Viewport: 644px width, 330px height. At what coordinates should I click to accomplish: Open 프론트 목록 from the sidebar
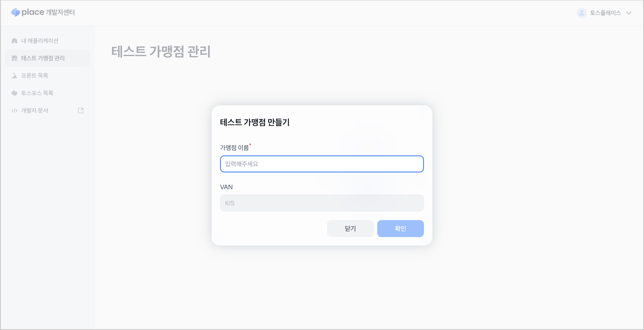(x=34, y=75)
